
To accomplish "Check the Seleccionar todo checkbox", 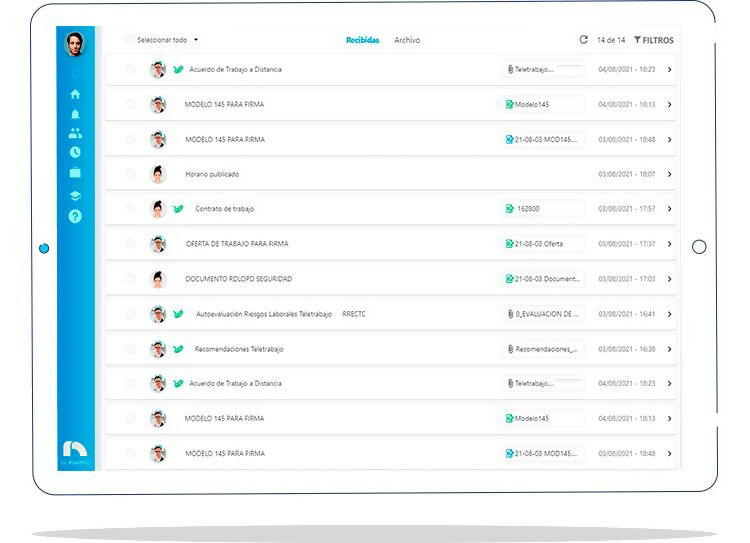I will pyautogui.click(x=129, y=40).
